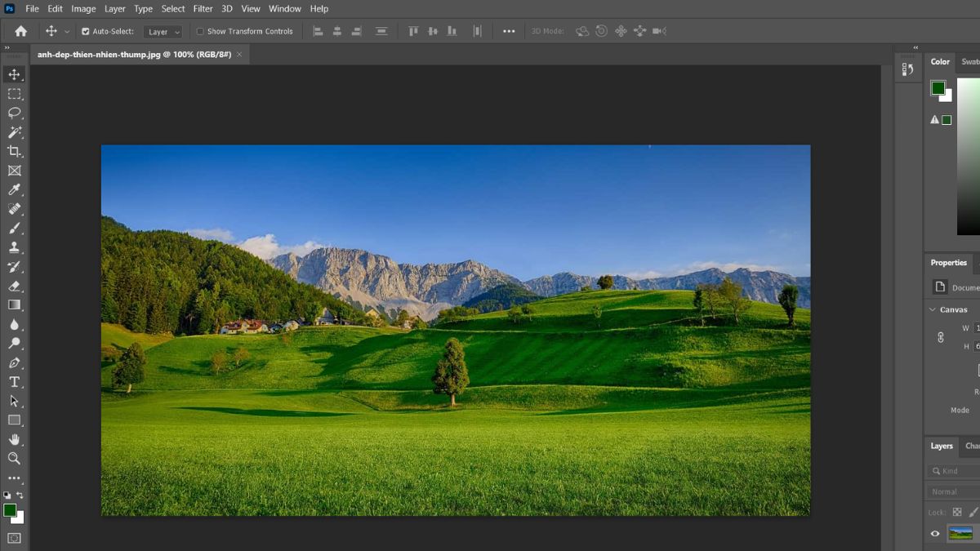Click toolbar foreground color swatch
The width and height of the screenshot is (980, 551).
point(10,510)
